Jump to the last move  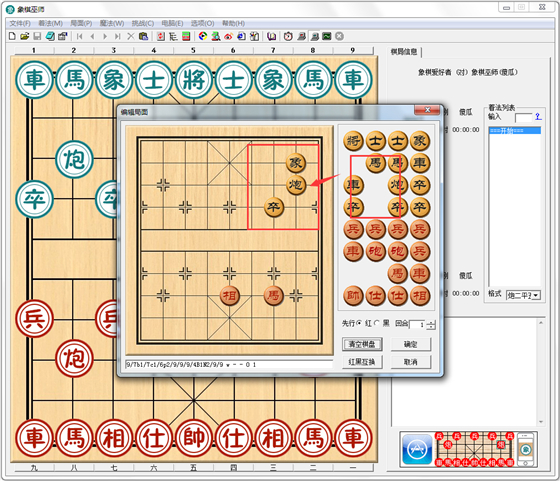tap(118, 36)
